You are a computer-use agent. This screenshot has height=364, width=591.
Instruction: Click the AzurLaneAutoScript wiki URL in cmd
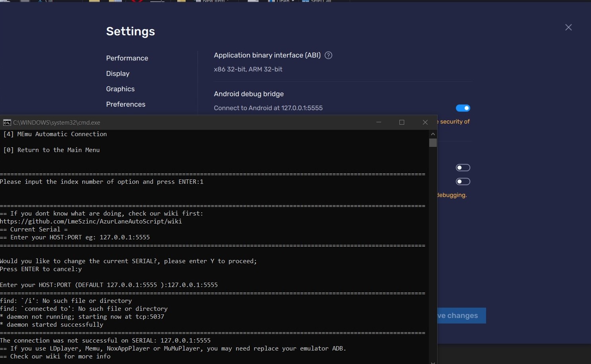(91, 221)
